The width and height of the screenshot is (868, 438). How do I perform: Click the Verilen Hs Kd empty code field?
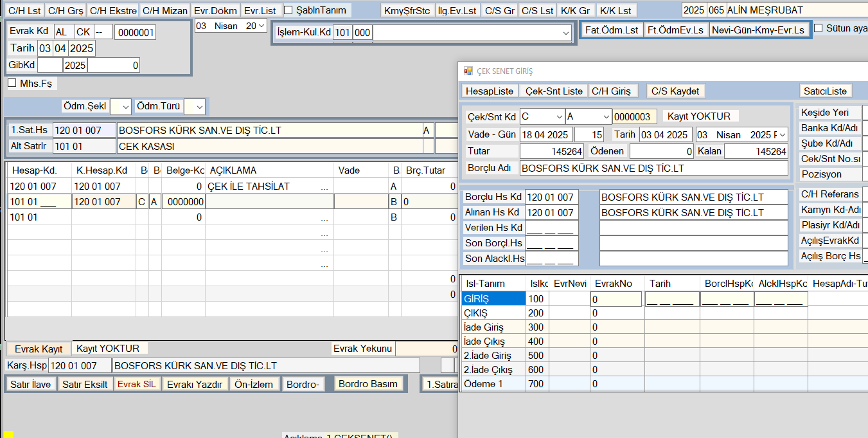pos(551,228)
